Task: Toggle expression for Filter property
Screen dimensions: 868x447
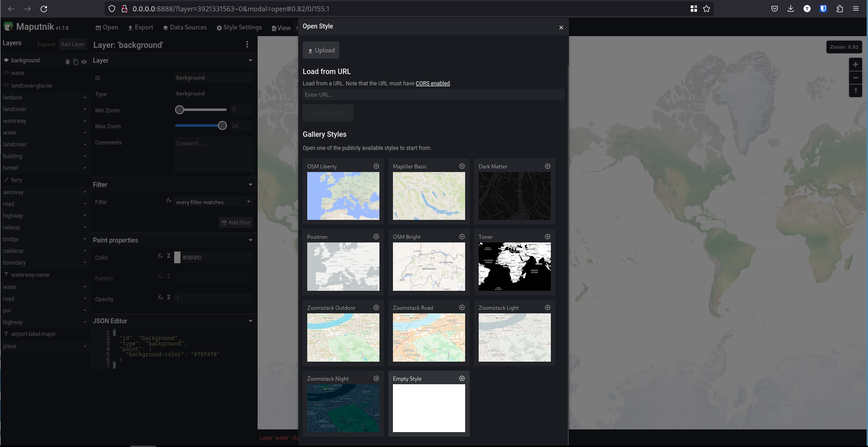Action: pos(169,200)
